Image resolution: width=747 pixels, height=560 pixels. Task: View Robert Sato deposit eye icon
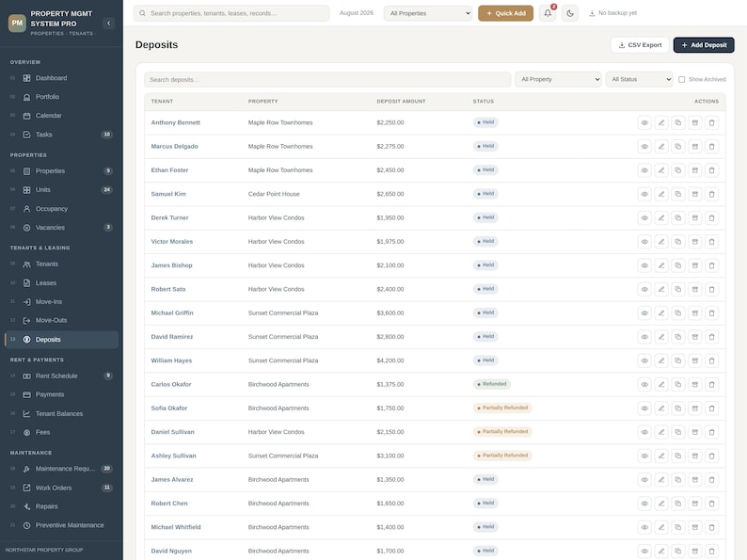[644, 289]
